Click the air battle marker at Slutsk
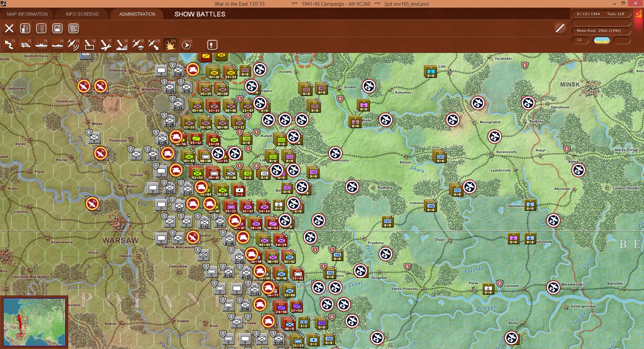Screen dimensions: 644x349 pos(579,170)
